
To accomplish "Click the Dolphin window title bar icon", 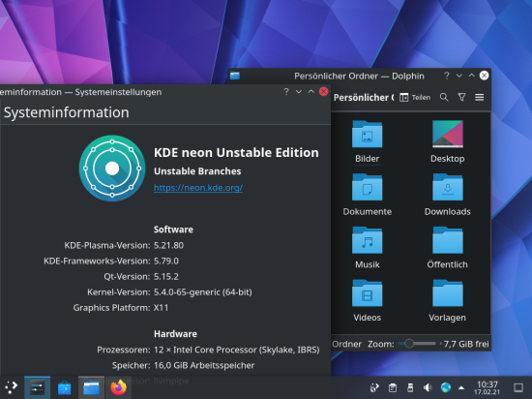I will pos(235,76).
